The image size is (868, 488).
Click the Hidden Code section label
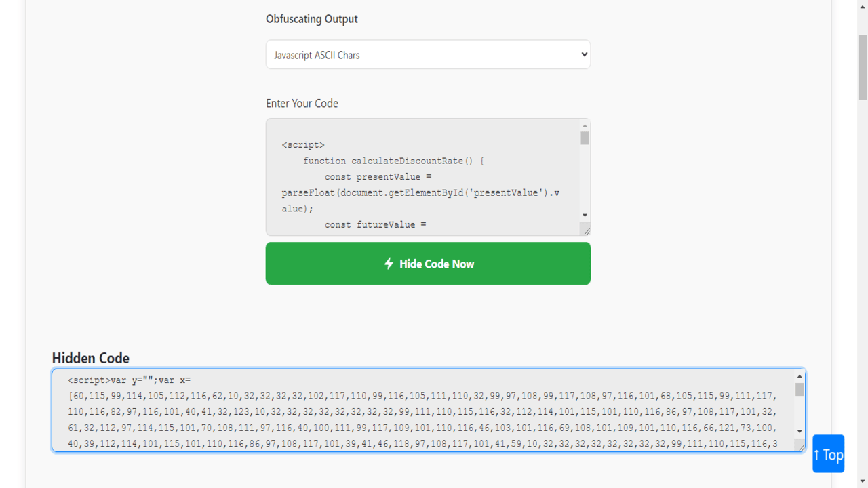click(x=90, y=358)
